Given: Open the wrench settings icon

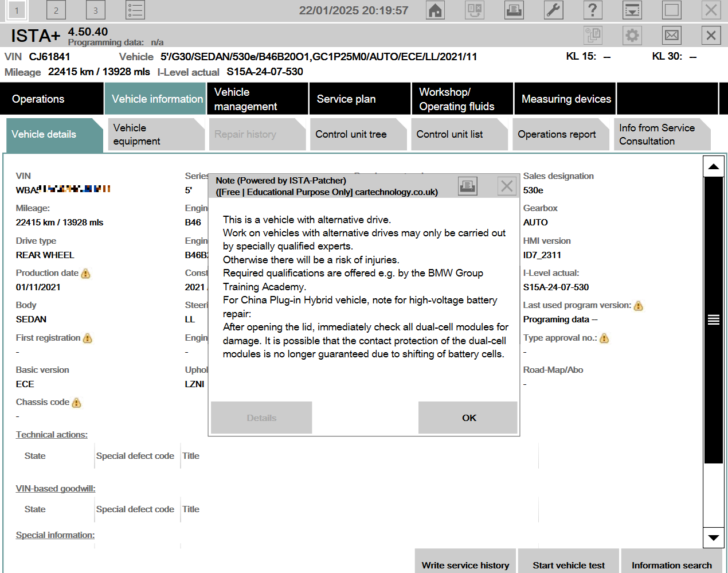Looking at the screenshot, I should coord(554,10).
